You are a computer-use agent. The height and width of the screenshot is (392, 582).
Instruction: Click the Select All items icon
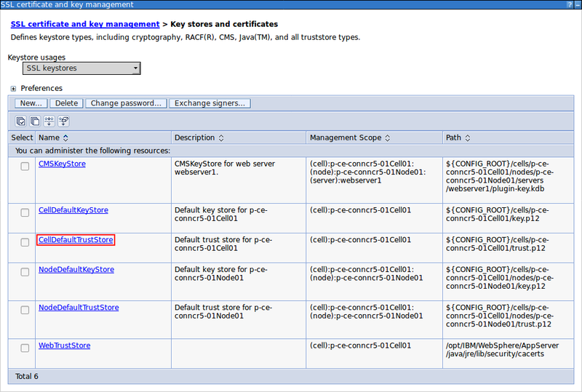(21, 121)
